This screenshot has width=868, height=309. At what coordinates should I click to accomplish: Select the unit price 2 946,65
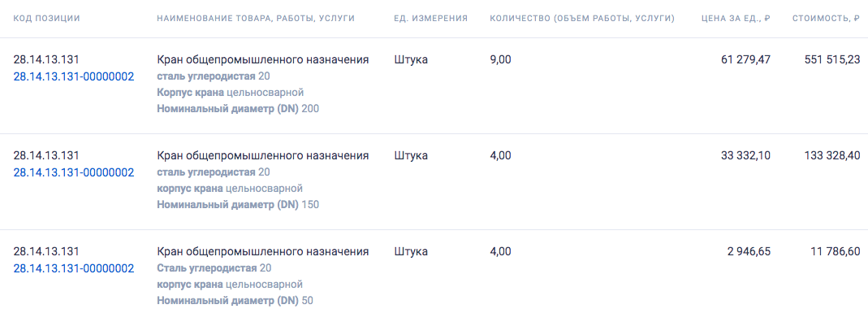(x=749, y=252)
